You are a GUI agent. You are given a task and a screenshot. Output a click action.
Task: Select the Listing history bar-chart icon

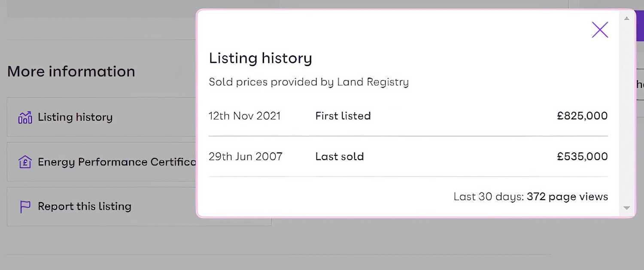pyautogui.click(x=25, y=117)
